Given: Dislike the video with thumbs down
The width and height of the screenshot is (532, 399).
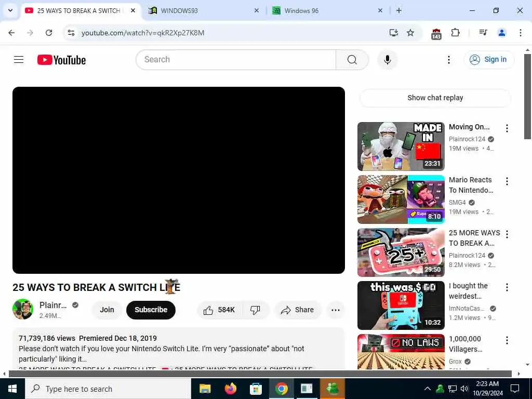Looking at the screenshot, I should pos(255,310).
